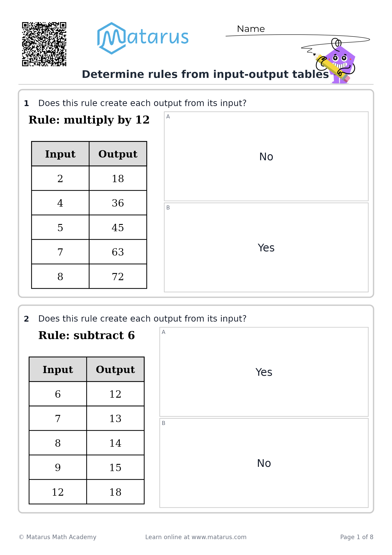Viewport: 392px width, 555px height.
Task: Click the 'Rule: multiply by 12' heading
Action: point(89,120)
